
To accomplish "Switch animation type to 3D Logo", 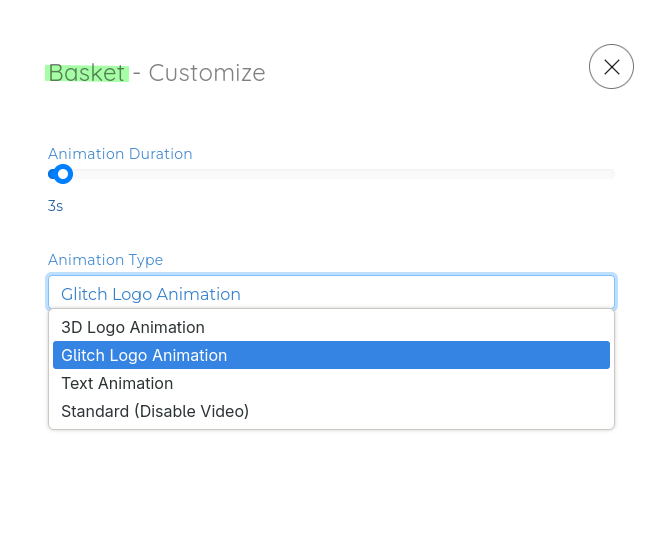I will [133, 327].
